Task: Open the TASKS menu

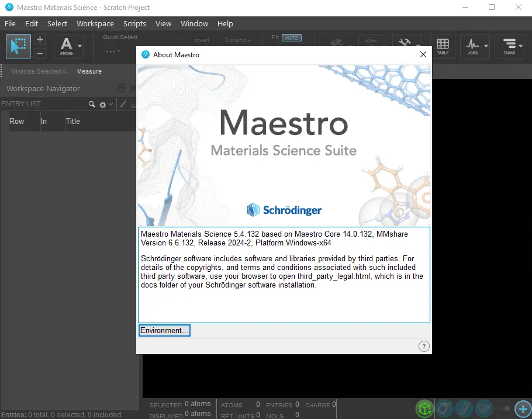Action: (x=509, y=47)
